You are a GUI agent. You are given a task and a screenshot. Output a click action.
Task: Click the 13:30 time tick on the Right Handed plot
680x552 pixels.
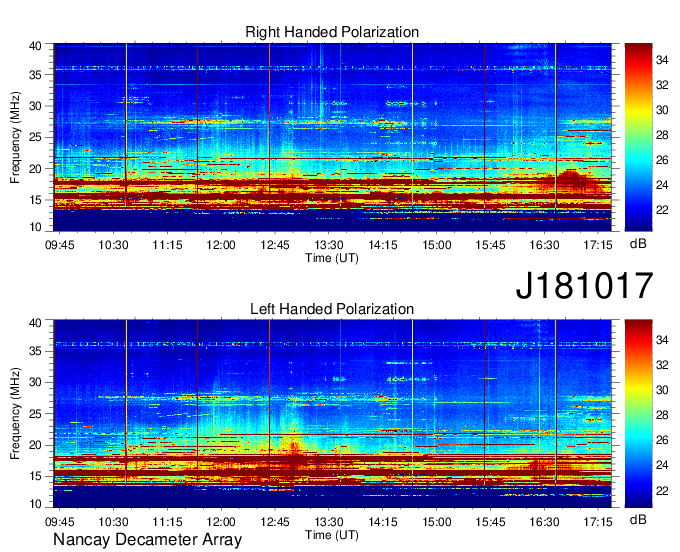click(329, 245)
